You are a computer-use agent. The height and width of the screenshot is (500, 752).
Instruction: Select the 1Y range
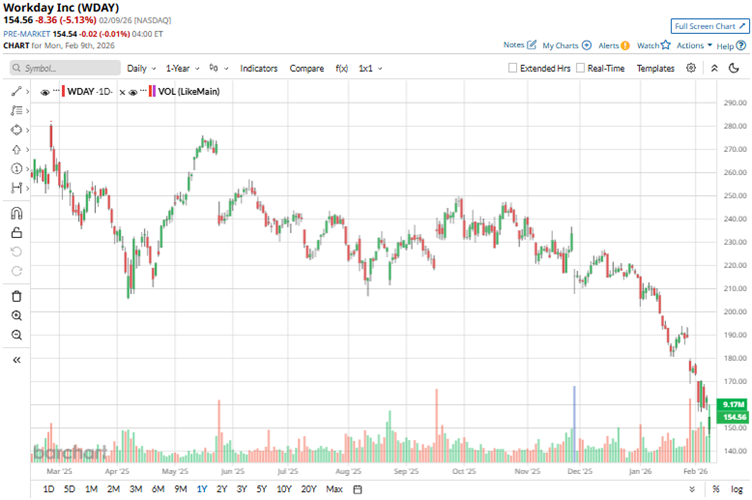(x=201, y=489)
